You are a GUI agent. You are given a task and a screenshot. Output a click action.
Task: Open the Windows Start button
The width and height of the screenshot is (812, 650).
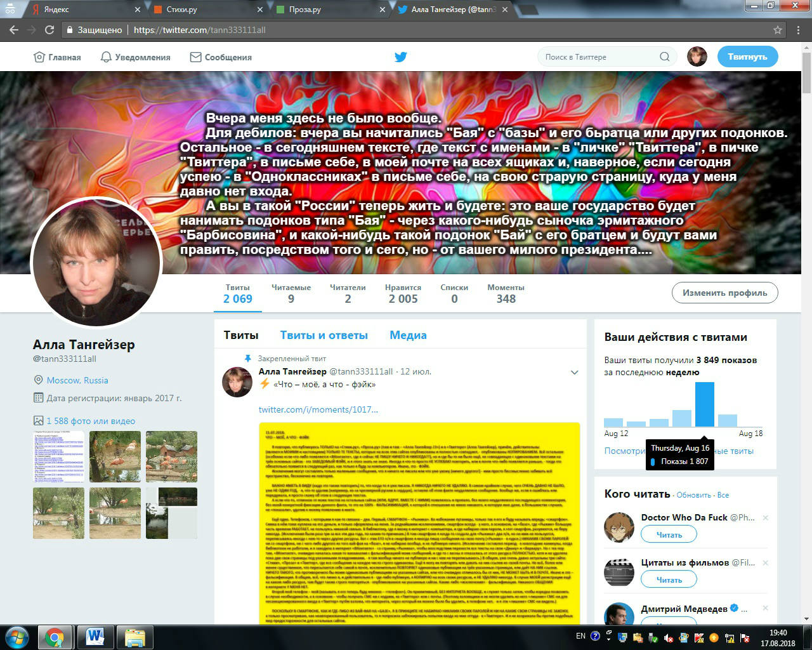[x=17, y=637]
